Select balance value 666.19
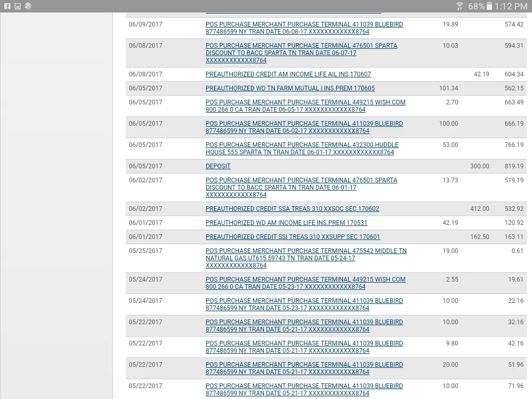Image resolution: width=532 pixels, height=399 pixels. pos(514,124)
